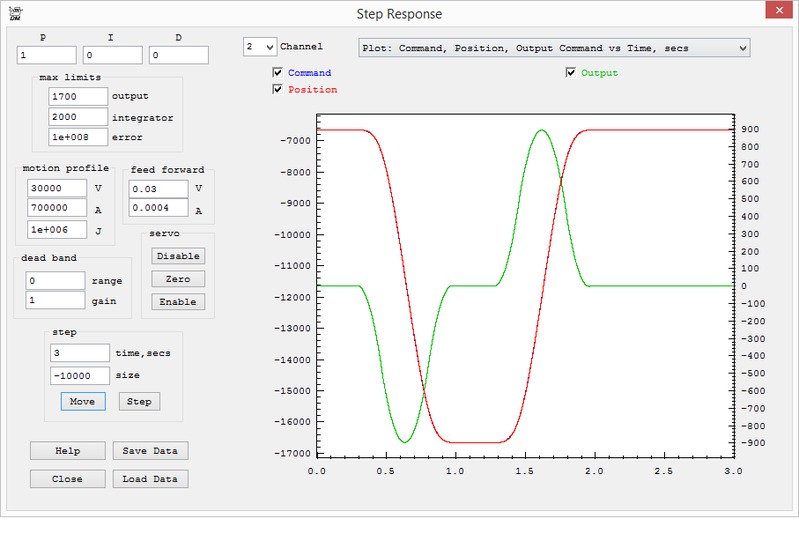This screenshot has height=541, width=799.
Task: Disable the servo
Action: coord(178,256)
